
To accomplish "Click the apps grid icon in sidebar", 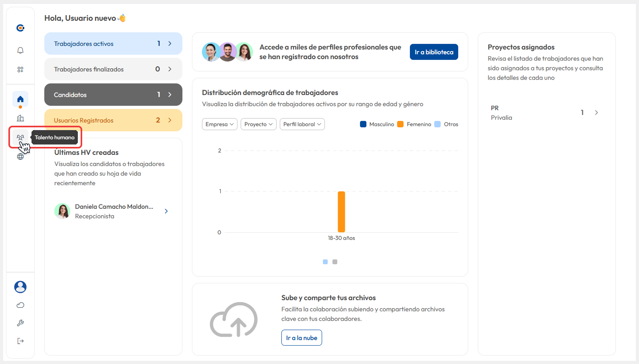I will 20,69.
